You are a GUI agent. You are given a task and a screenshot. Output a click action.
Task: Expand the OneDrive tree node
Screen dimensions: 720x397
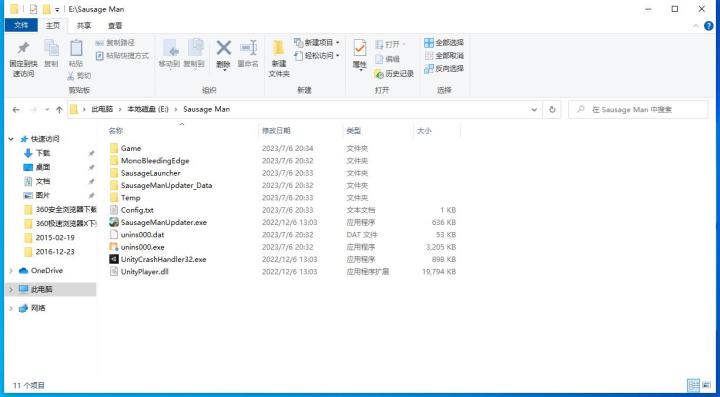[x=11, y=271]
